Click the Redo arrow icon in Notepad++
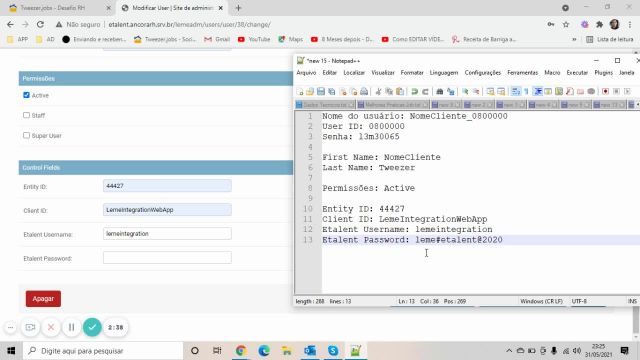 tap(425, 91)
